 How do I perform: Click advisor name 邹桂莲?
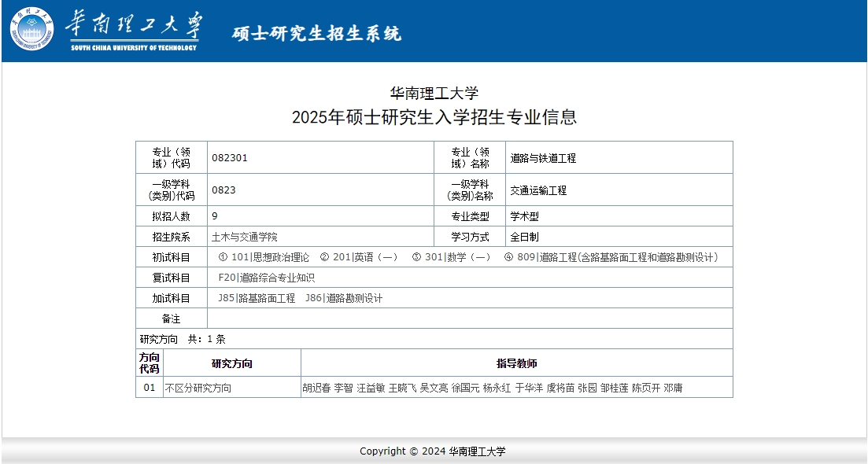(615, 388)
